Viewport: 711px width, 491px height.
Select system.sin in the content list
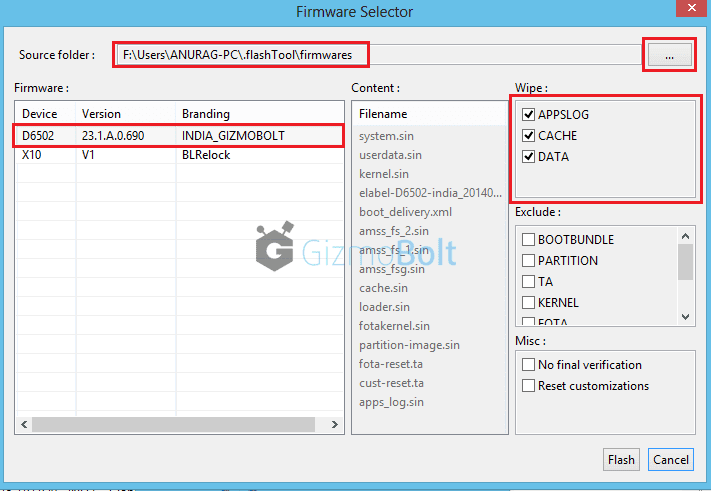pyautogui.click(x=386, y=136)
